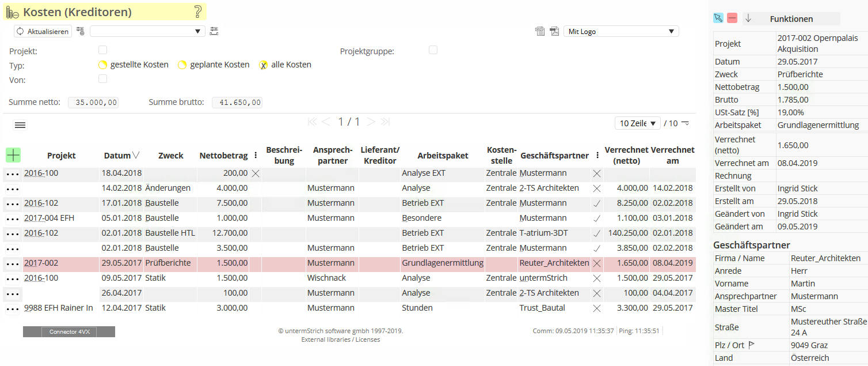Screen dimensions: 868x366
Task: Select the 'gestellte Kosten' radio button
Action: pos(103,65)
